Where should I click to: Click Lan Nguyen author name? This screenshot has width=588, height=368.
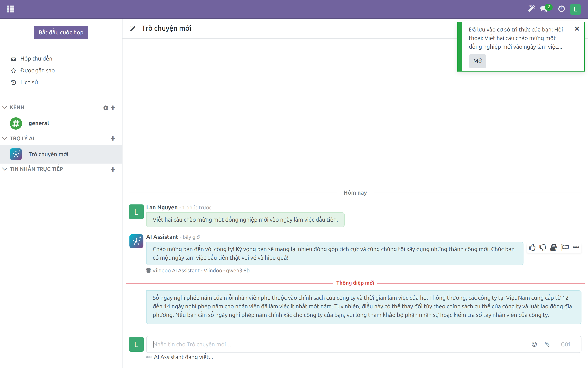(162, 207)
